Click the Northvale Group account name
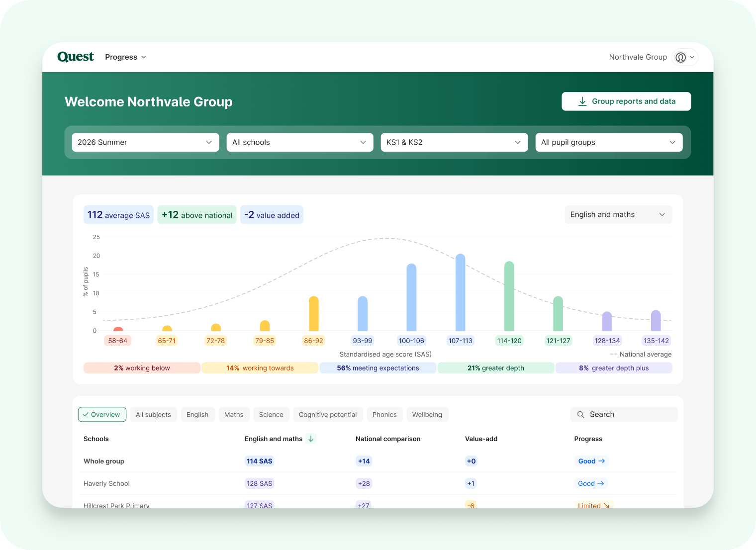This screenshot has width=756, height=550. (x=638, y=57)
